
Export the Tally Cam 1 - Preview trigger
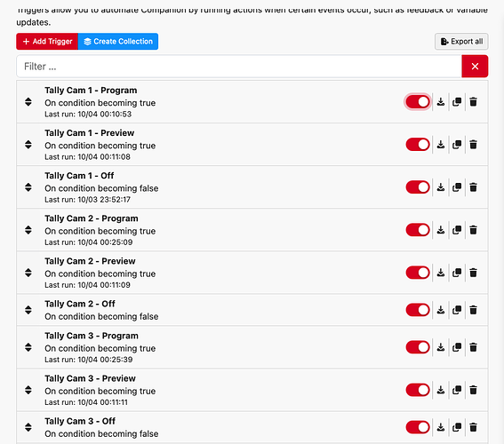[441, 145]
